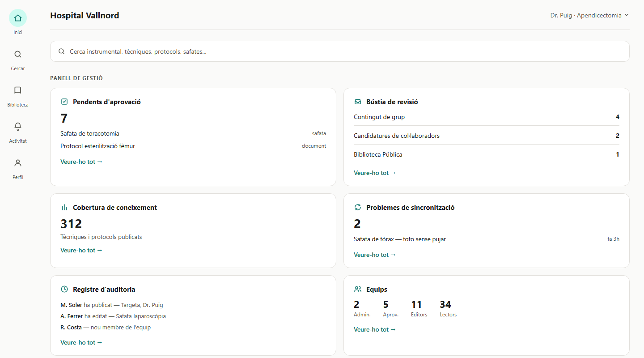This screenshot has height=358, width=644.
Task: Open the Inici home icon in sidebar
Action: tap(18, 18)
